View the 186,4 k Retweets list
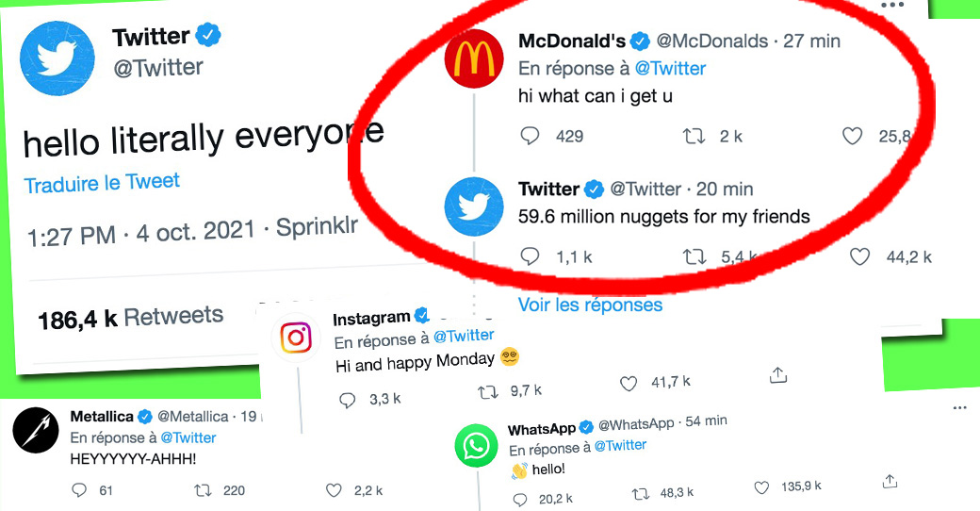The height and width of the screenshot is (511, 980). [x=130, y=318]
